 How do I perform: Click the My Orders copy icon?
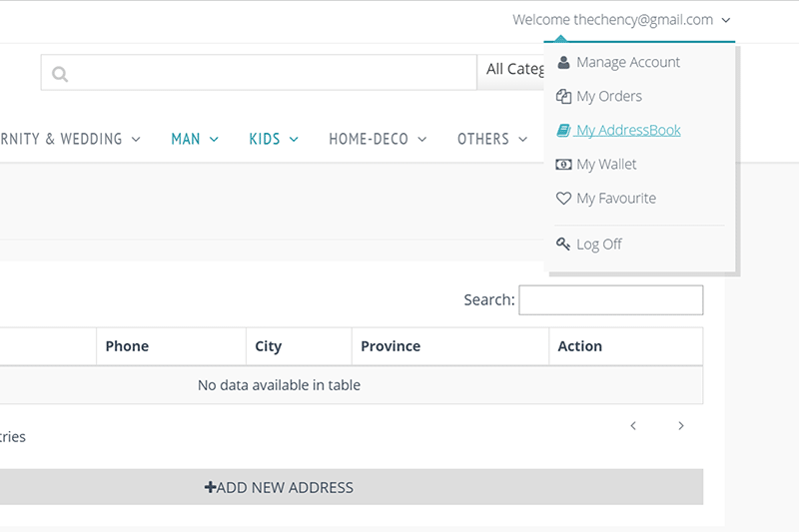563,97
